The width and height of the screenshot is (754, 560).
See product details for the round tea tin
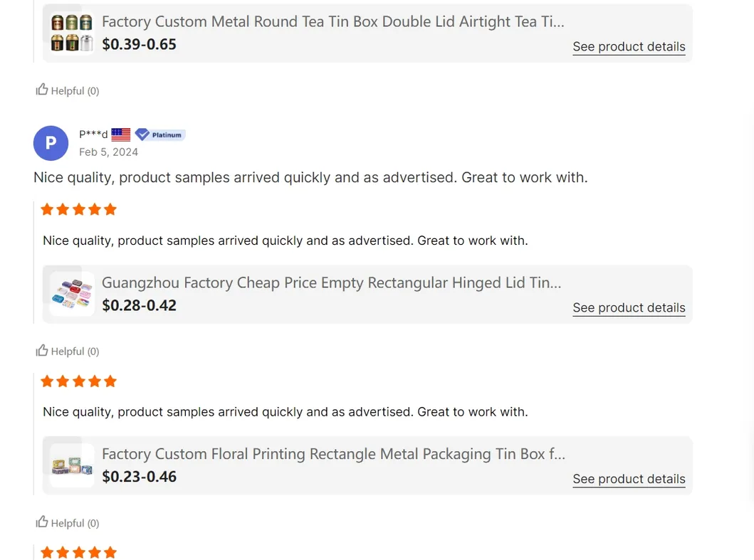pyautogui.click(x=629, y=47)
